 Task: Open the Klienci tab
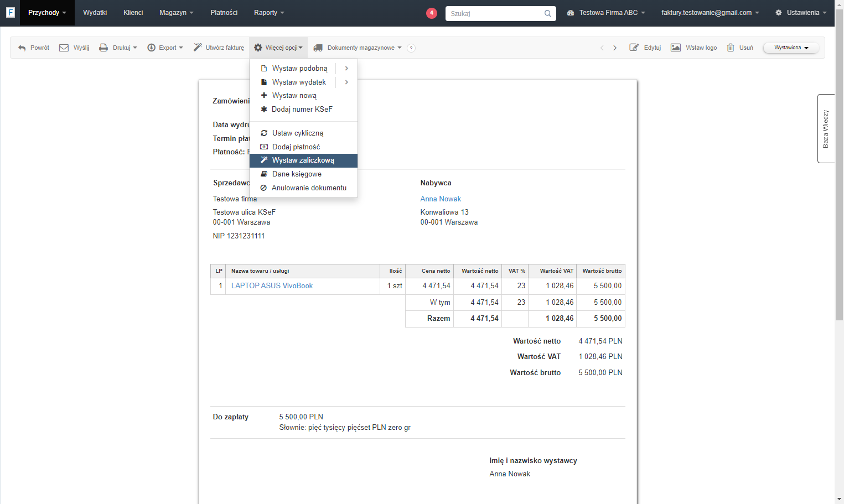click(x=133, y=13)
